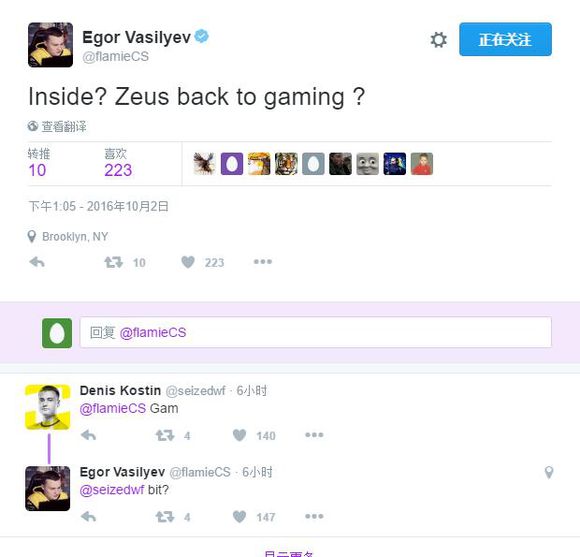Reply to the main Zeus tweet
This screenshot has height=557, width=580.
37,262
